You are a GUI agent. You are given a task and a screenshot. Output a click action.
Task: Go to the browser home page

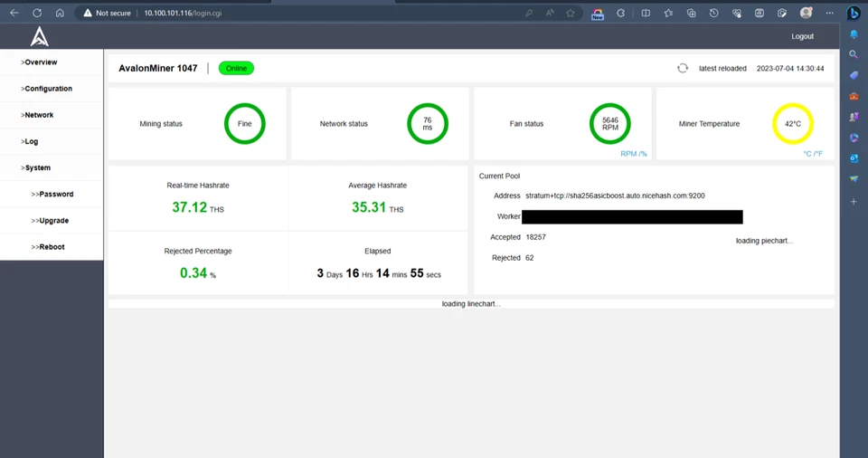click(x=60, y=13)
